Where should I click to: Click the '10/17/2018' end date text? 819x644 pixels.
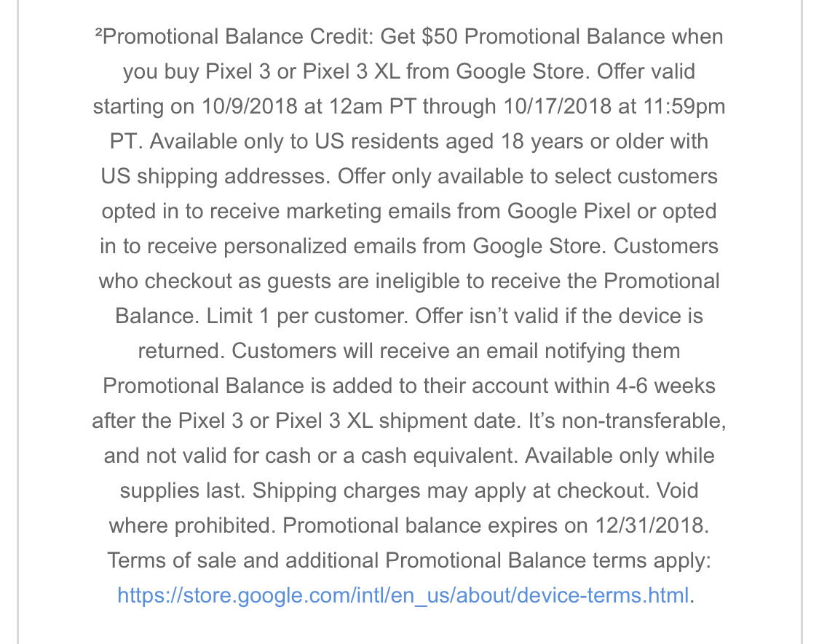pos(557,106)
